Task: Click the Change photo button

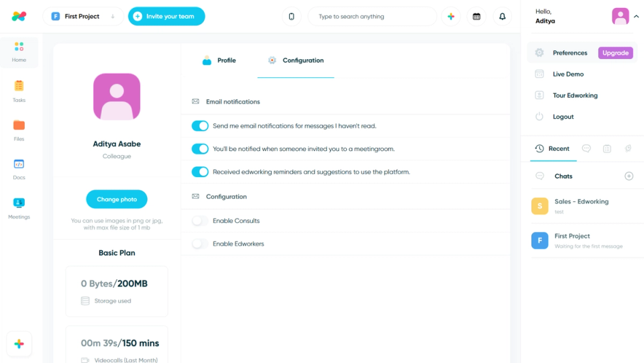Action: 117,199
